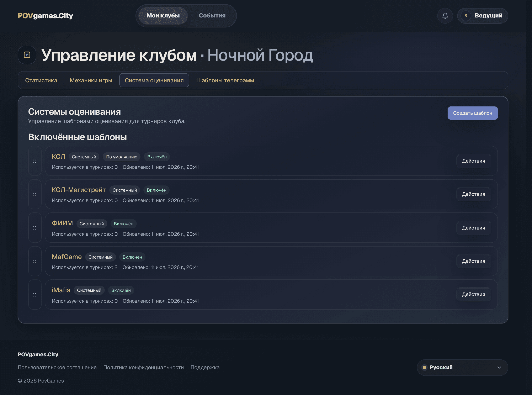532x395 pixels.
Task: Open the Статистика tab
Action: pos(41,80)
